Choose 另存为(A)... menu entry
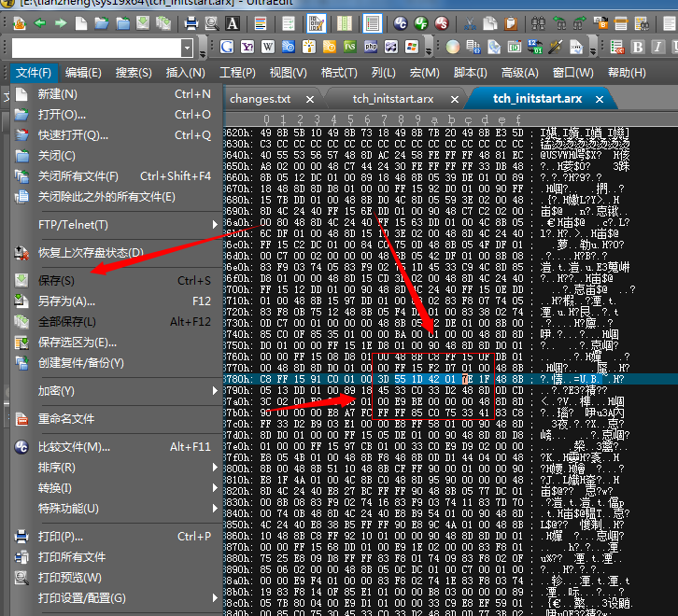The image size is (678, 616). click(117, 301)
